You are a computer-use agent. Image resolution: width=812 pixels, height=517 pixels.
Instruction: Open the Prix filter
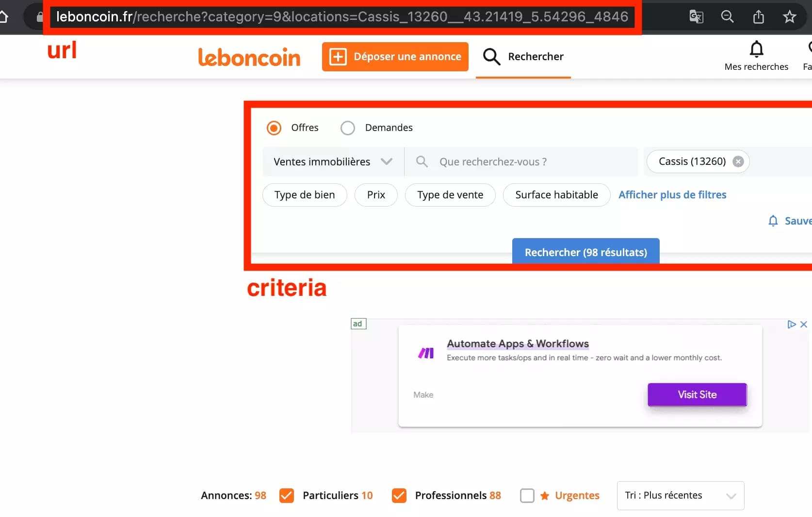coord(376,195)
